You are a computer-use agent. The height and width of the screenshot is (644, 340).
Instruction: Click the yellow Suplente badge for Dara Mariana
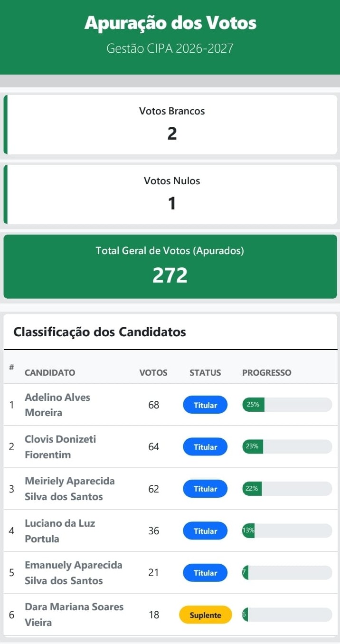[205, 615]
